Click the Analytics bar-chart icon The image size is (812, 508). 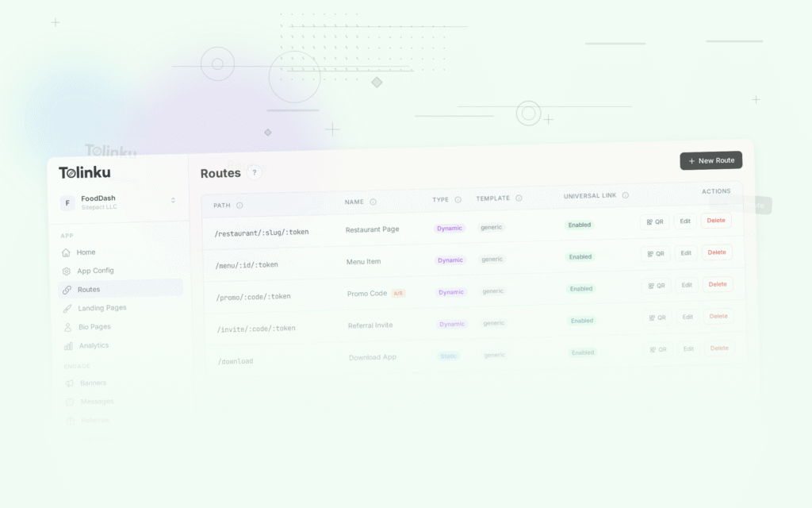[67, 345]
